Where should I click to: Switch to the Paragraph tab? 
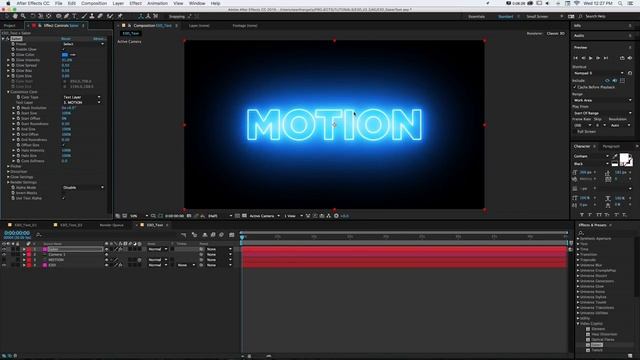pyautogui.click(x=611, y=146)
